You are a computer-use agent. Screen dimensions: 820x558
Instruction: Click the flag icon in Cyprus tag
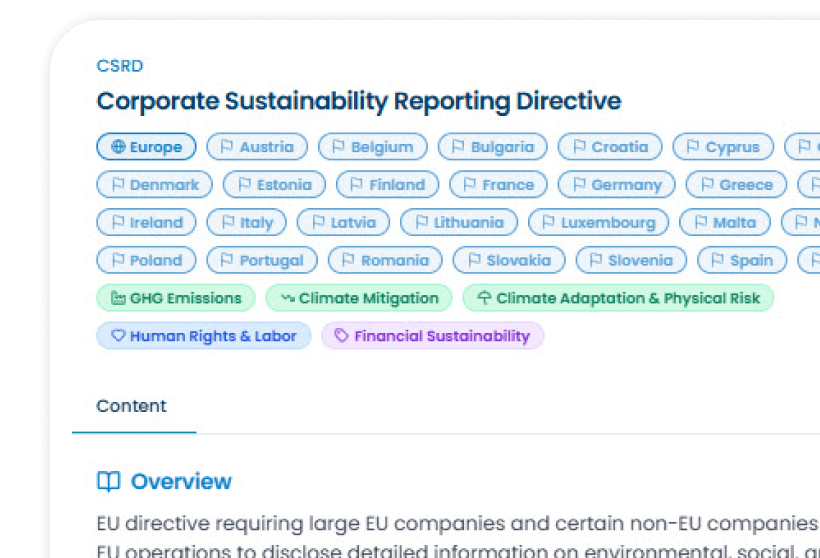(x=692, y=146)
